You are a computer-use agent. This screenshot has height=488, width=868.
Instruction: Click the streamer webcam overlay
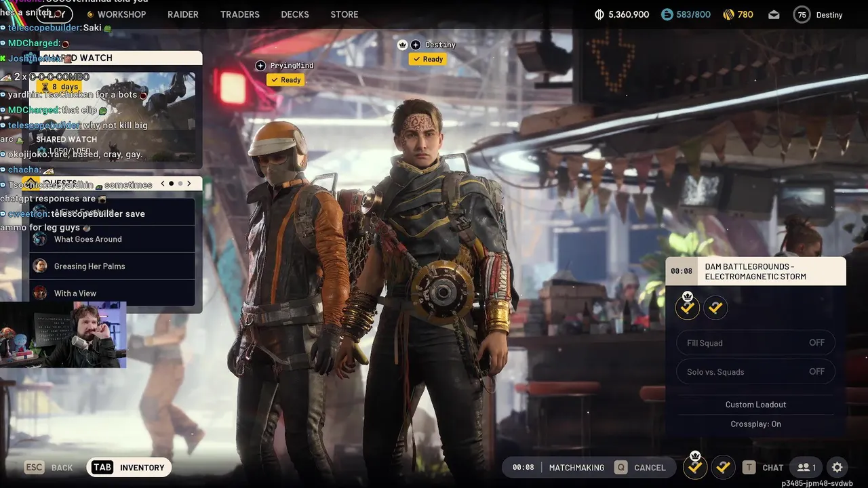coord(63,335)
